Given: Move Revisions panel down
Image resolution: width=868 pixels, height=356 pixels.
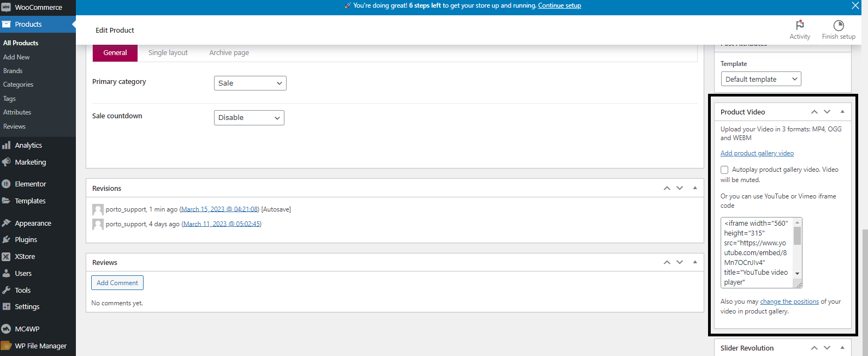Looking at the screenshot, I should 680,188.
